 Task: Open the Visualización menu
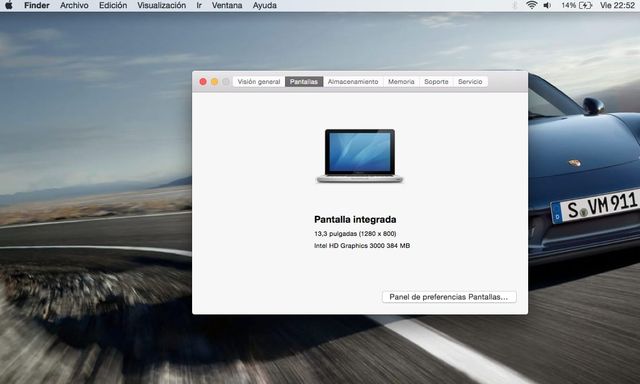point(161,5)
